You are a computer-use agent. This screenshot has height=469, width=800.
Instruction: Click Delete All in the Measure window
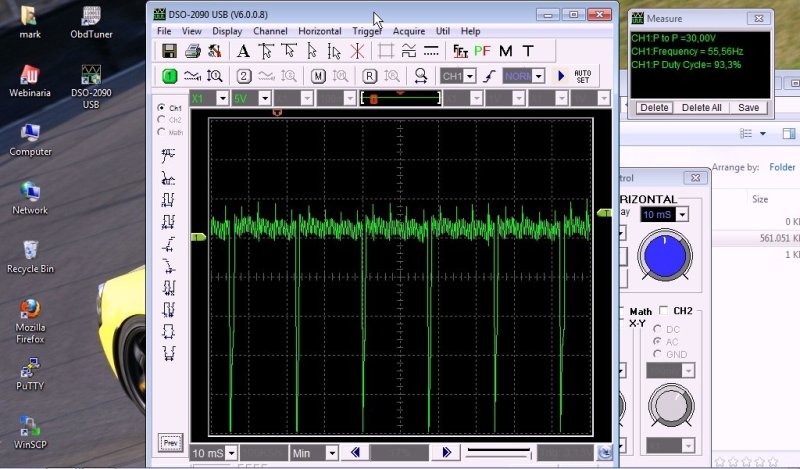point(702,108)
